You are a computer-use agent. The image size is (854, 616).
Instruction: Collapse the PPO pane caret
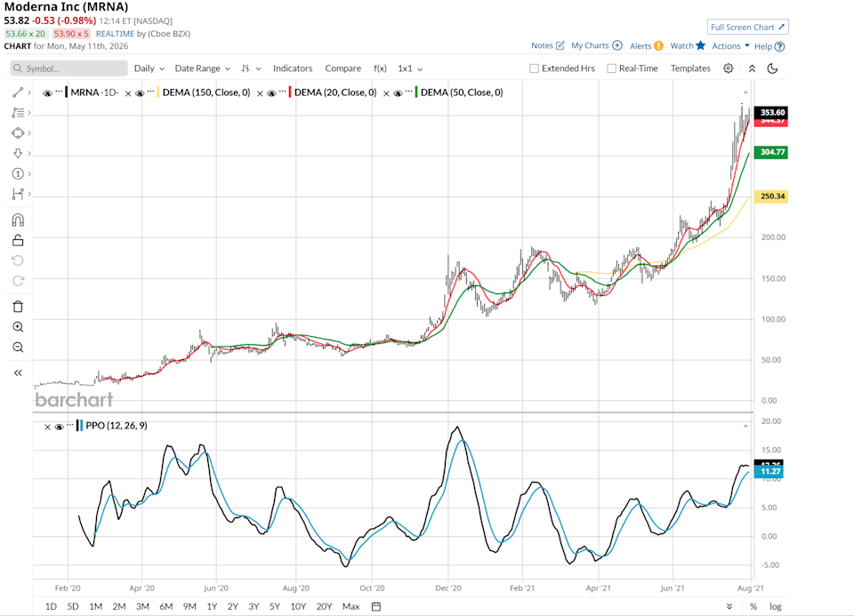point(745,426)
